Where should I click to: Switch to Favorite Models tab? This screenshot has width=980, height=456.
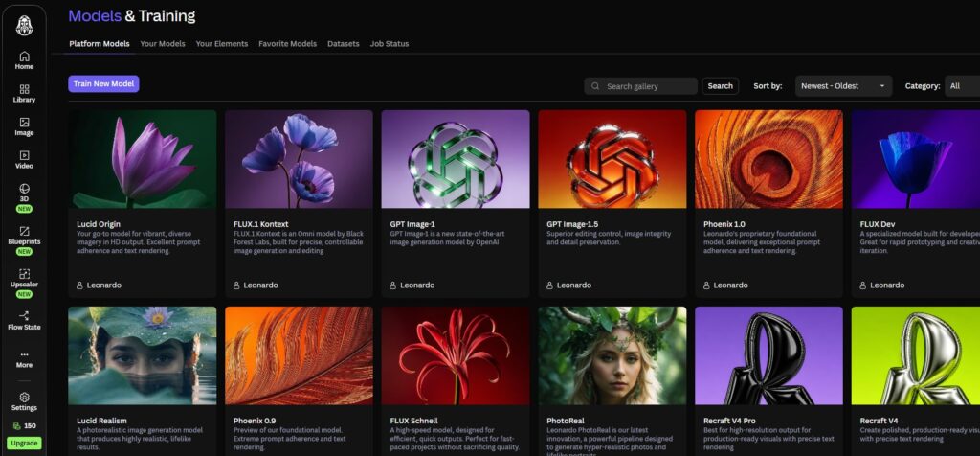[x=287, y=44]
